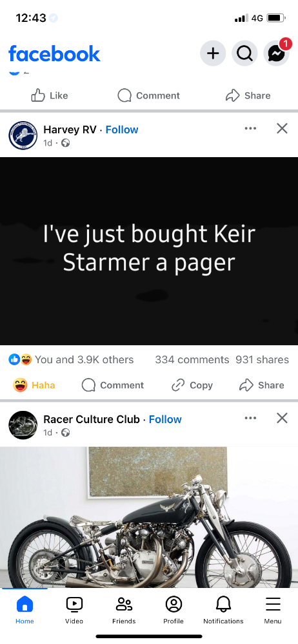Follow Racer Culture Club

coord(165,419)
